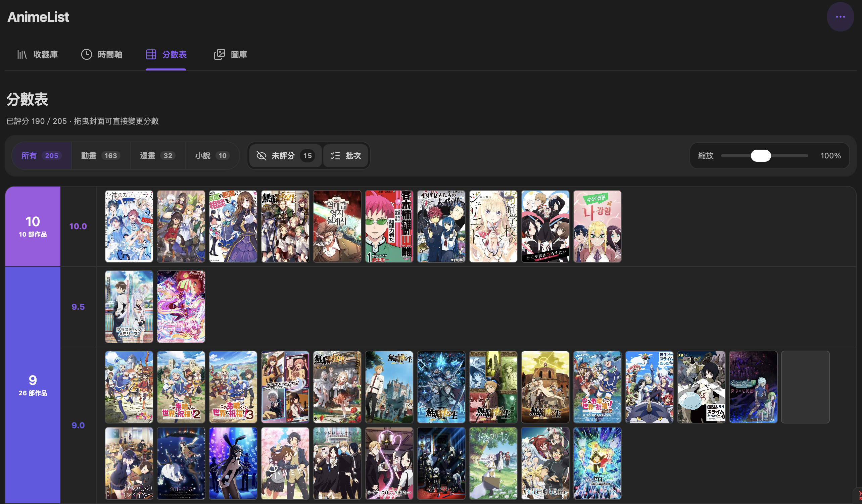862x504 pixels.
Task: Click the bookshelf icon beside 收藏庫
Action: click(x=22, y=54)
